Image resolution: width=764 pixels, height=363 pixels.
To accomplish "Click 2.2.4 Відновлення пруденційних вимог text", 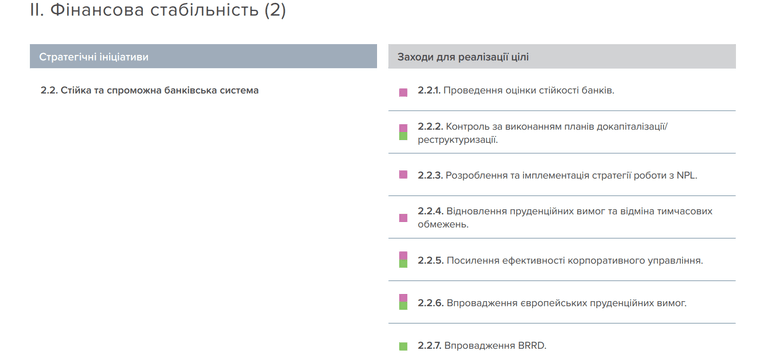I will tap(565, 218).
